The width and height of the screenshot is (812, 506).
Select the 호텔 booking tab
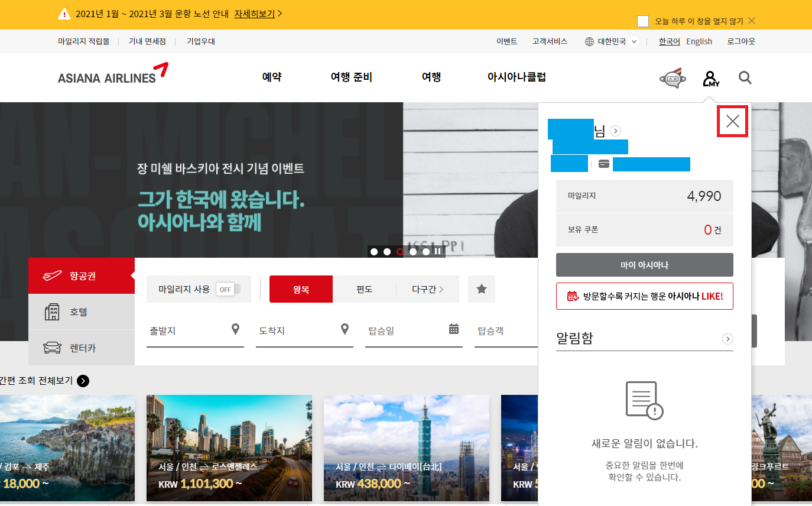[82, 312]
